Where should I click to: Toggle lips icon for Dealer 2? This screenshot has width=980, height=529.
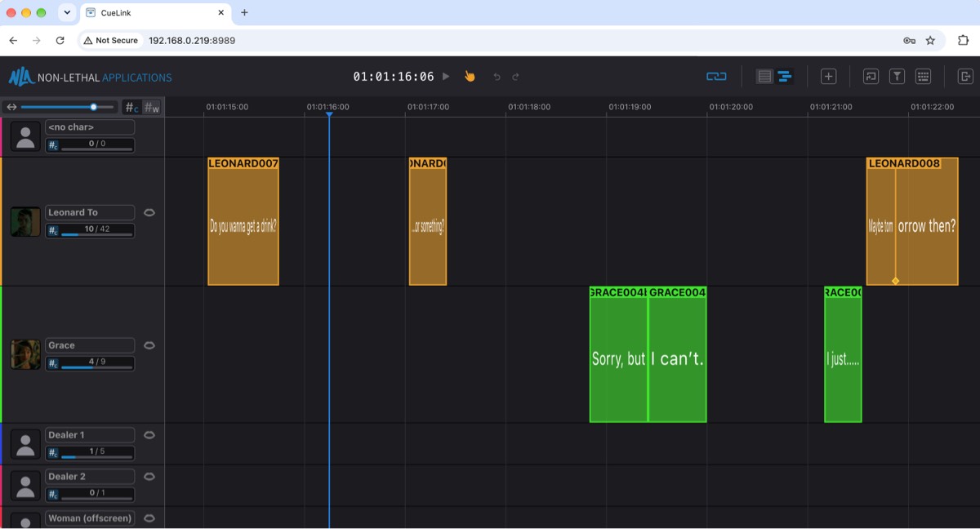[149, 477]
